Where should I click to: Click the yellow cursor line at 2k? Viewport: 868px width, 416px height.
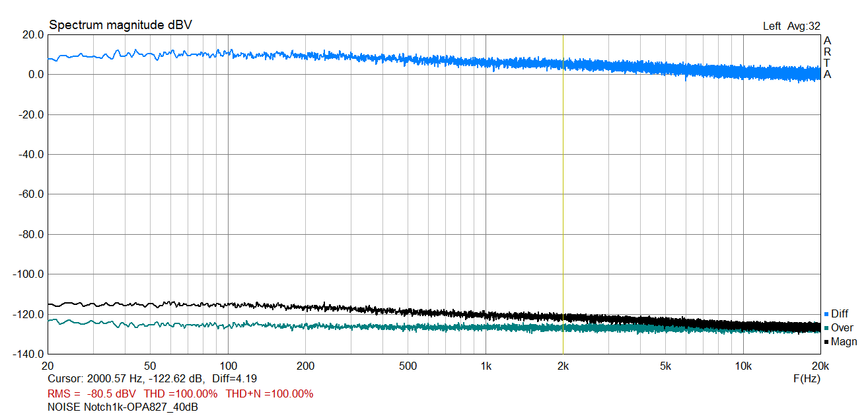click(x=563, y=194)
